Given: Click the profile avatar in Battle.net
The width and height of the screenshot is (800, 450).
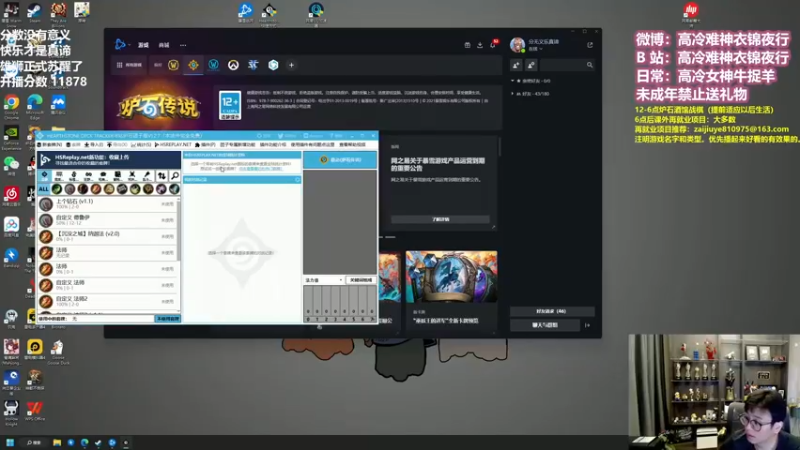Looking at the screenshot, I should pyautogui.click(x=517, y=45).
